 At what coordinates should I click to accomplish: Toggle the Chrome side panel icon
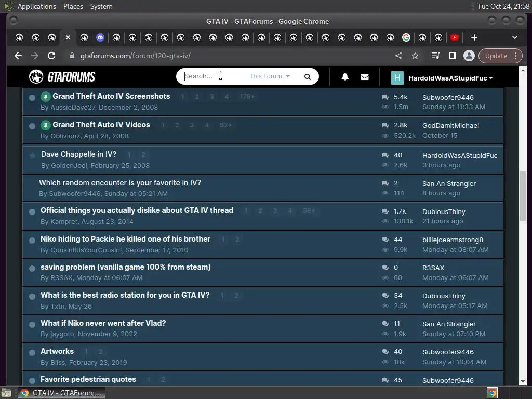(453, 56)
